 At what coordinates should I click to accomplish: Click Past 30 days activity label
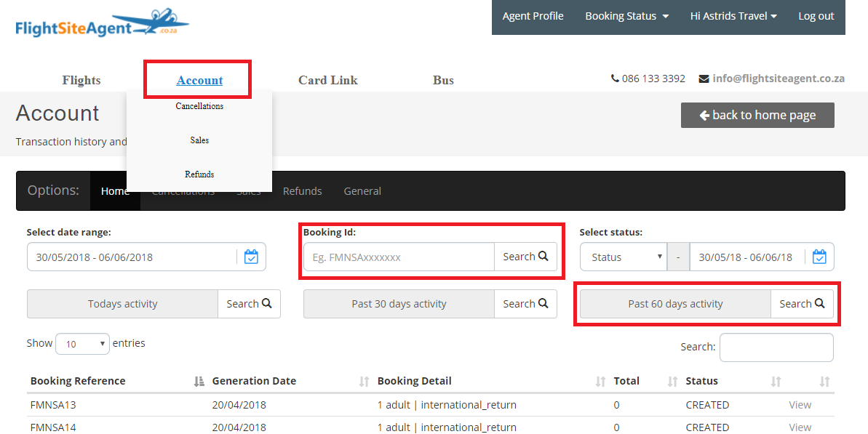[399, 304]
